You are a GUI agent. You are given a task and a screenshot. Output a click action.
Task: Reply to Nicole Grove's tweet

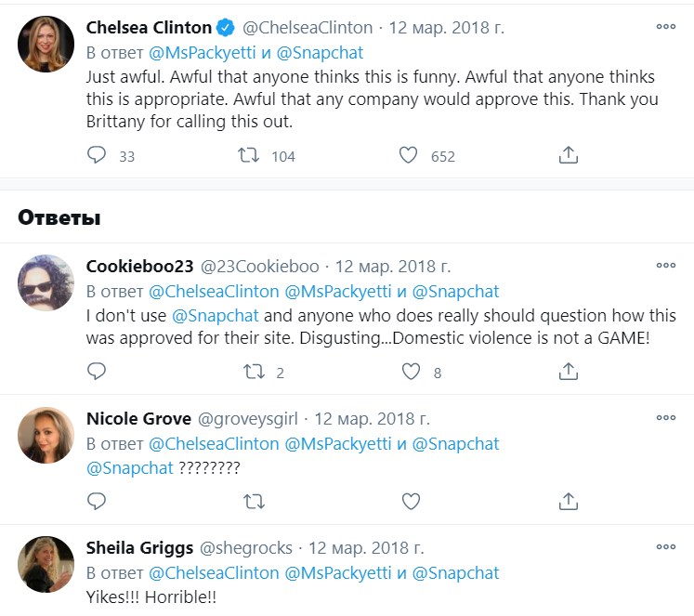[97, 502]
